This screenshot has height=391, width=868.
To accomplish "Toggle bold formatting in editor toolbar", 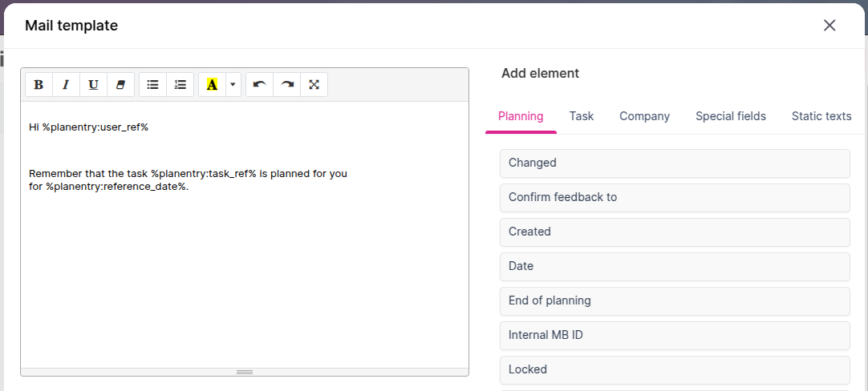I will point(39,85).
